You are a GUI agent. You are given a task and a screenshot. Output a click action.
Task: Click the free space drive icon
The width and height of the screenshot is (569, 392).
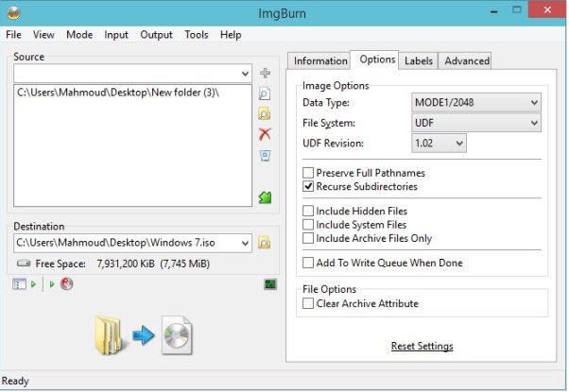(x=24, y=264)
